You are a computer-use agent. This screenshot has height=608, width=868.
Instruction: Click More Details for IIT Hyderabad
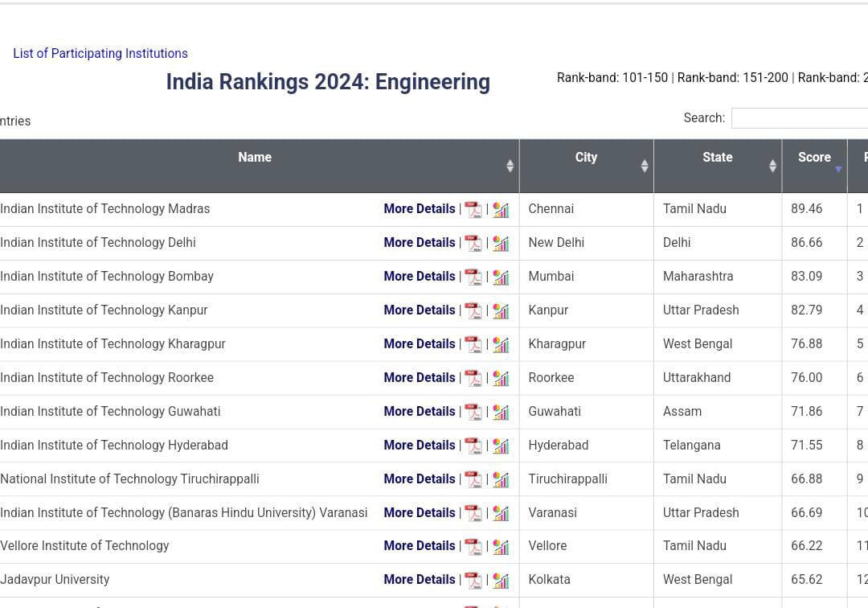coord(419,446)
